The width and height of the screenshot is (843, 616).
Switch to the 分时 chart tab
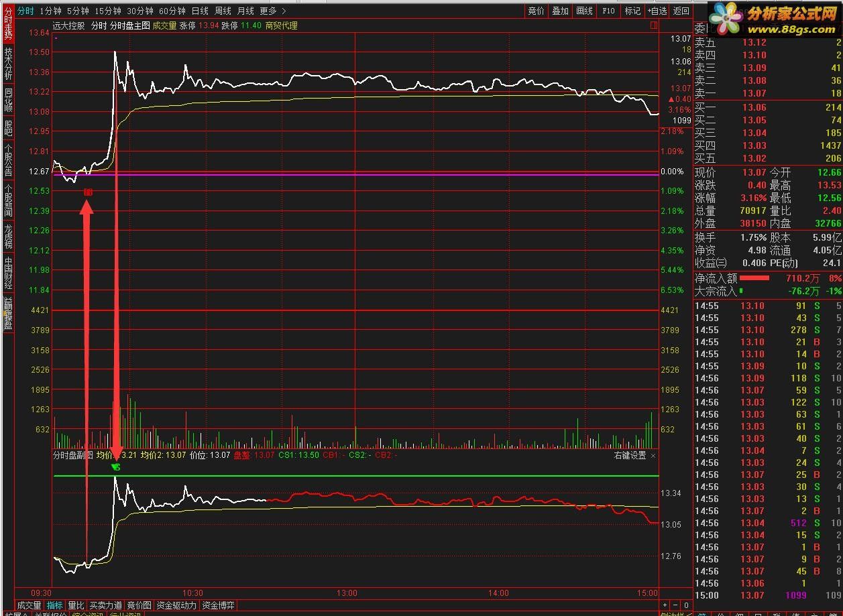[x=25, y=11]
